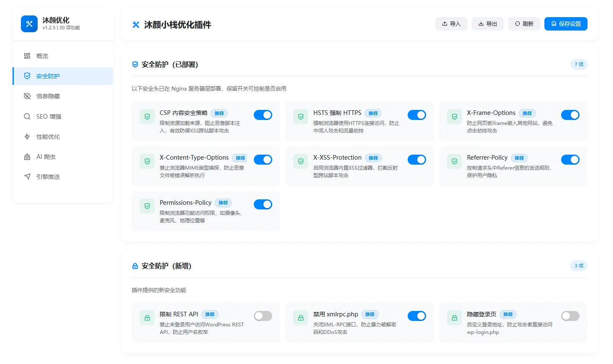The height and width of the screenshot is (364, 613).
Task: Click the AI 爬虫 sidebar icon
Action: (x=27, y=157)
